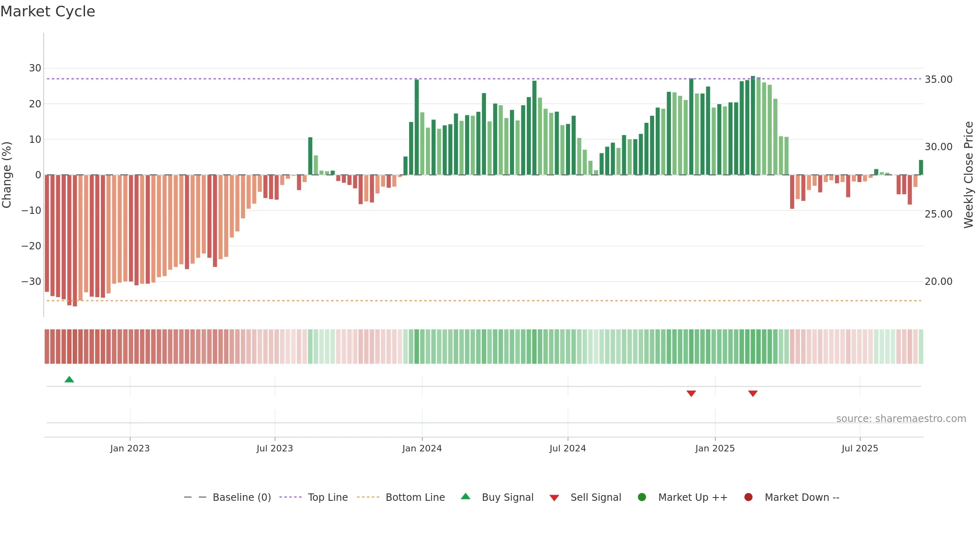Click the −10 change axis tick label

[31, 211]
